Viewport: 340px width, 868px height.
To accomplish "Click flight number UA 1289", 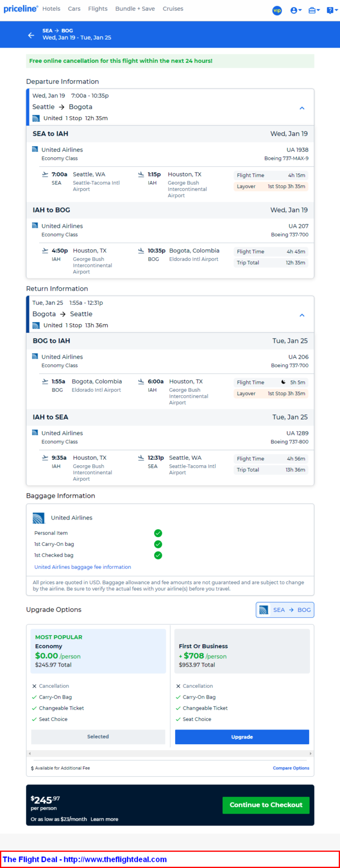I will pos(297,433).
